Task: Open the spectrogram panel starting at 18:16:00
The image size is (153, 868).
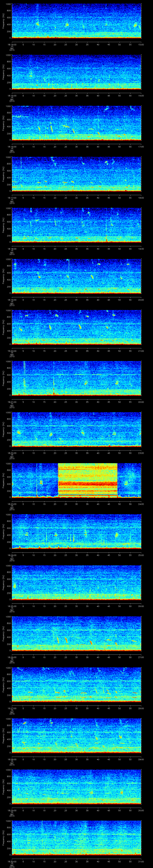Action: click(77, 123)
